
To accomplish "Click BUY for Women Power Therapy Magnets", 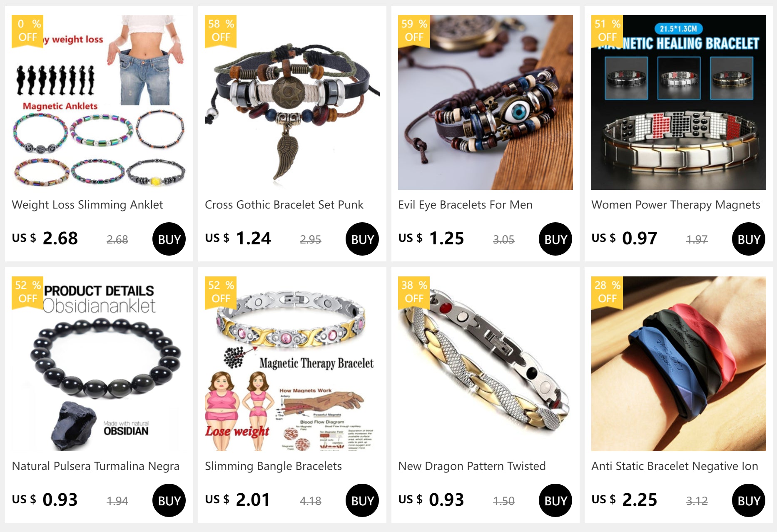I will pyautogui.click(x=749, y=239).
